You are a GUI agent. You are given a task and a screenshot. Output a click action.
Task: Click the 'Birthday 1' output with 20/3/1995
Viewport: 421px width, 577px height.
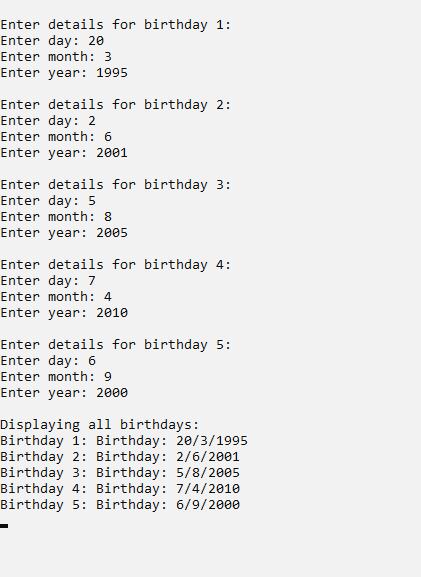point(124,441)
